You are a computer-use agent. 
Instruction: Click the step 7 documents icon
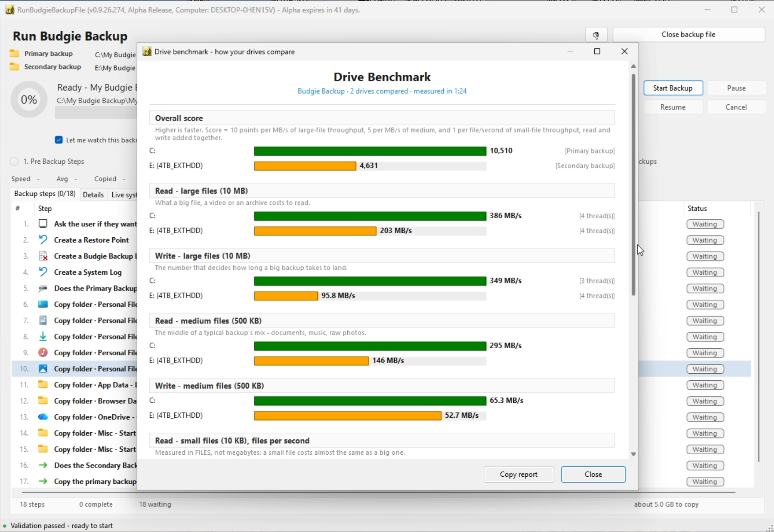(x=43, y=320)
